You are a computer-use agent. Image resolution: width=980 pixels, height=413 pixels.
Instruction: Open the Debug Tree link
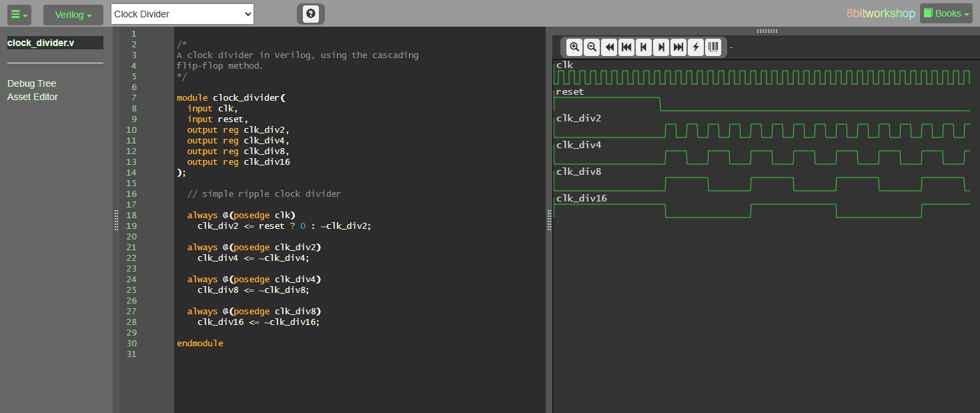pos(32,83)
